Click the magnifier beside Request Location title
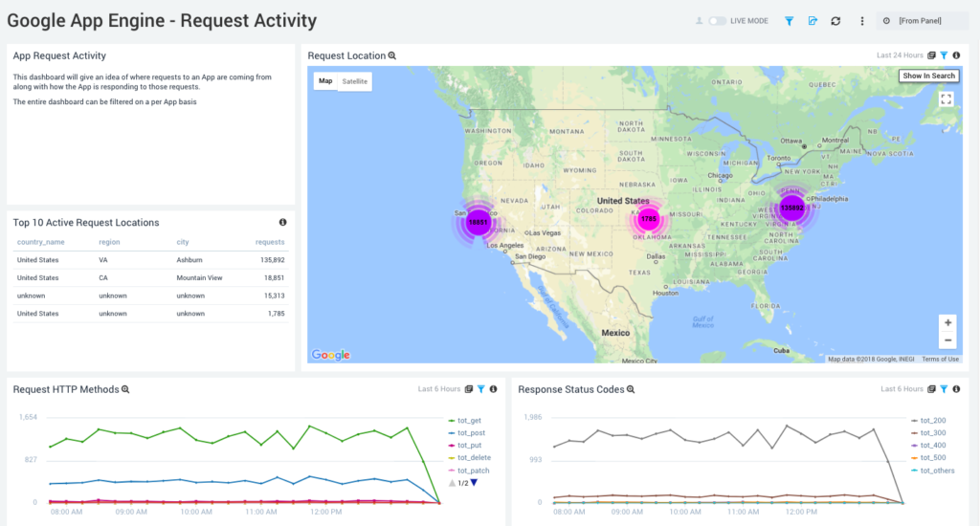The width and height of the screenshot is (980, 526). pos(391,55)
